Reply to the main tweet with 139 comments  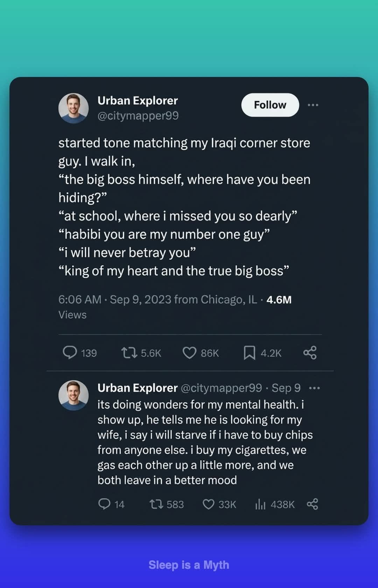(70, 353)
